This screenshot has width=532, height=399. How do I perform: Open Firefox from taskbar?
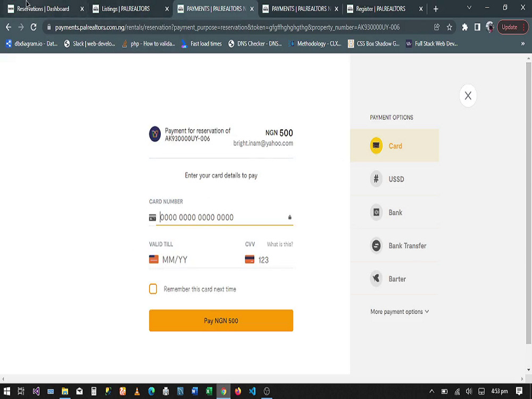[x=238, y=391]
